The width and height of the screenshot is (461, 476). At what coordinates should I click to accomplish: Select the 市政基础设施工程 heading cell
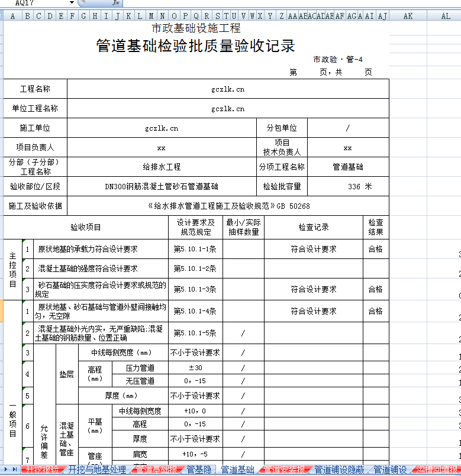tap(196, 28)
